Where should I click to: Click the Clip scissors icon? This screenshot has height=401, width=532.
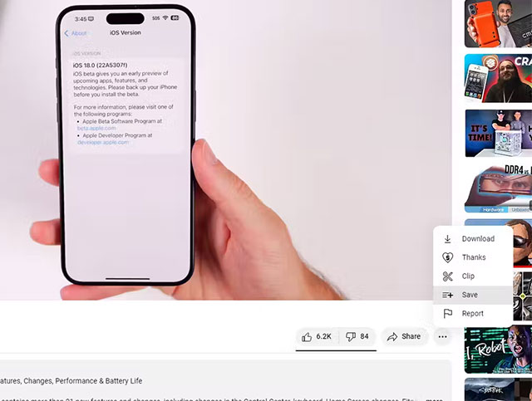pyautogui.click(x=447, y=276)
